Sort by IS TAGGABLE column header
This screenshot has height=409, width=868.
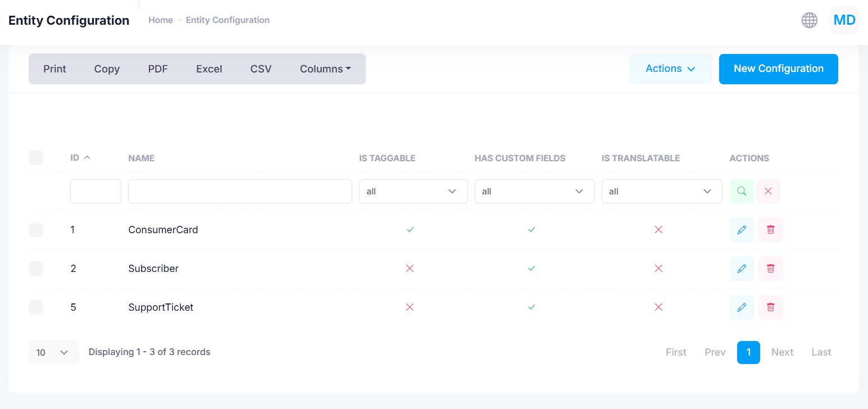(387, 158)
